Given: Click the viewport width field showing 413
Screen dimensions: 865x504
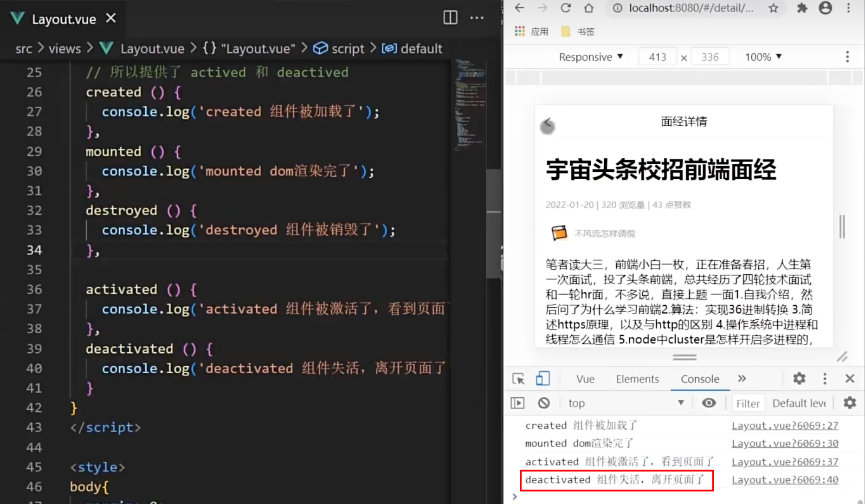Looking at the screenshot, I should click(657, 56).
